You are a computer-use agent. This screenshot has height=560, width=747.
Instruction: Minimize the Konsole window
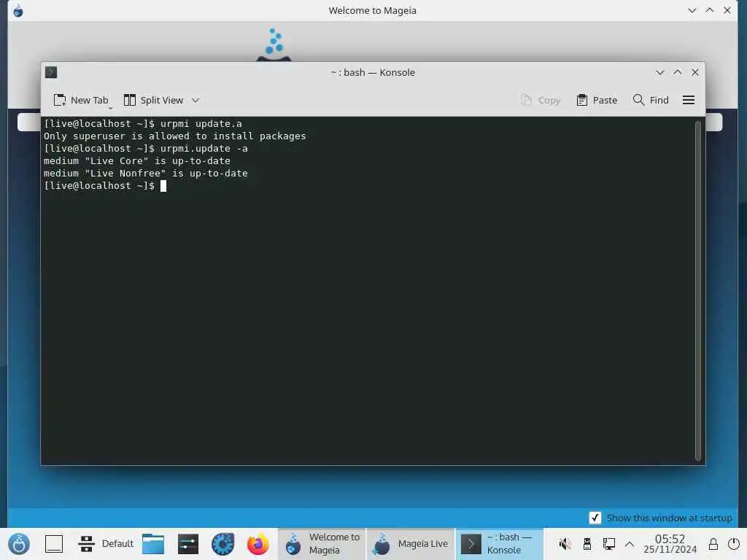pyautogui.click(x=659, y=72)
